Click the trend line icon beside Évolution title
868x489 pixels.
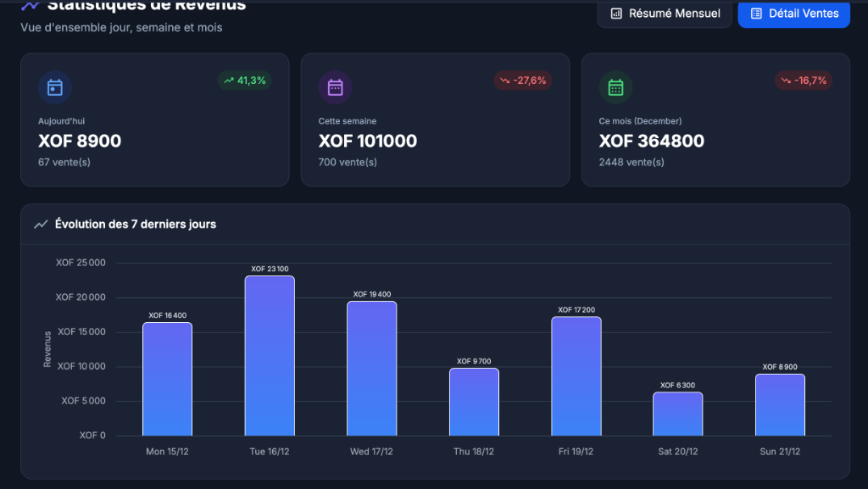pyautogui.click(x=41, y=225)
